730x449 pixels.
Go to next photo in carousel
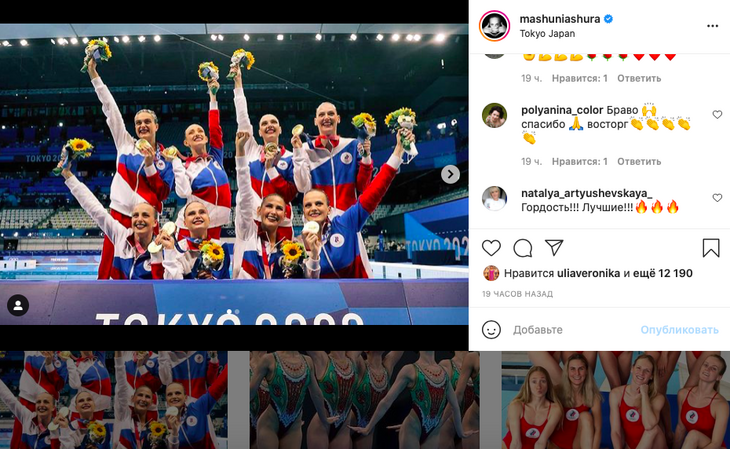click(x=450, y=174)
